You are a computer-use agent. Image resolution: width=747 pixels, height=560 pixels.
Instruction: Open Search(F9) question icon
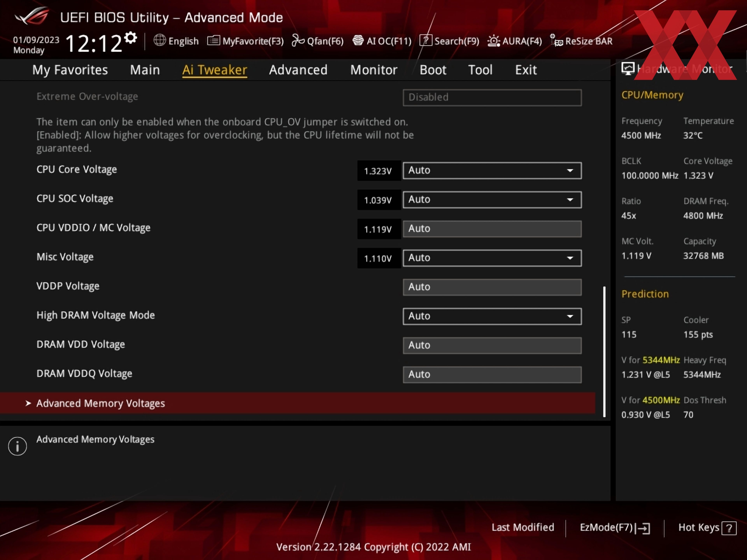pyautogui.click(x=426, y=40)
